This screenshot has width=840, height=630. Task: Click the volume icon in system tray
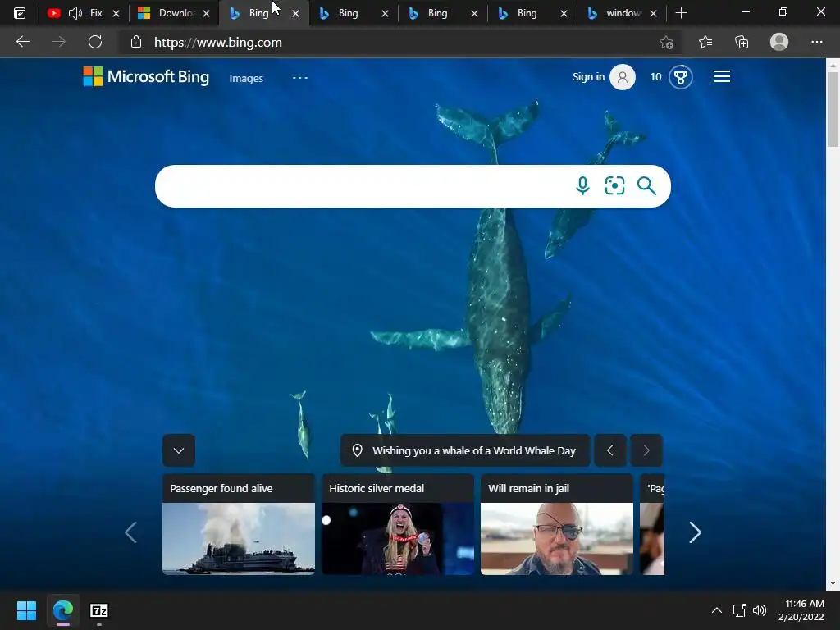tap(759, 610)
